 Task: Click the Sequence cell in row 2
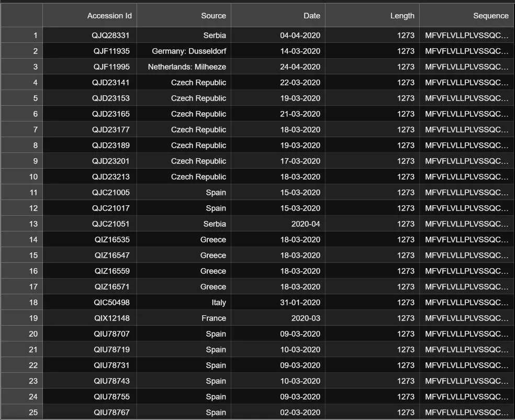(467, 51)
